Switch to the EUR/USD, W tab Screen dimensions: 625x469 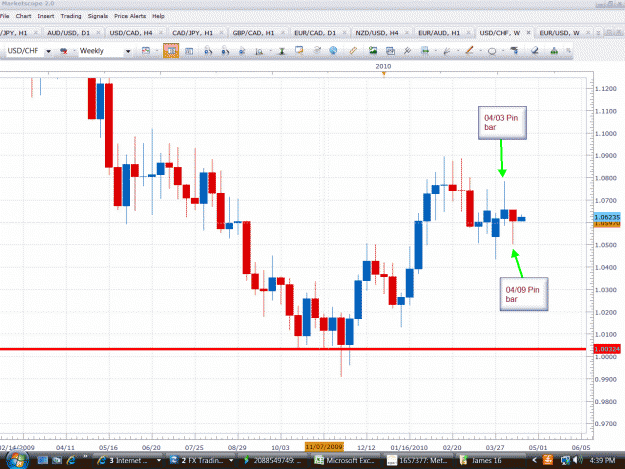[x=559, y=33]
